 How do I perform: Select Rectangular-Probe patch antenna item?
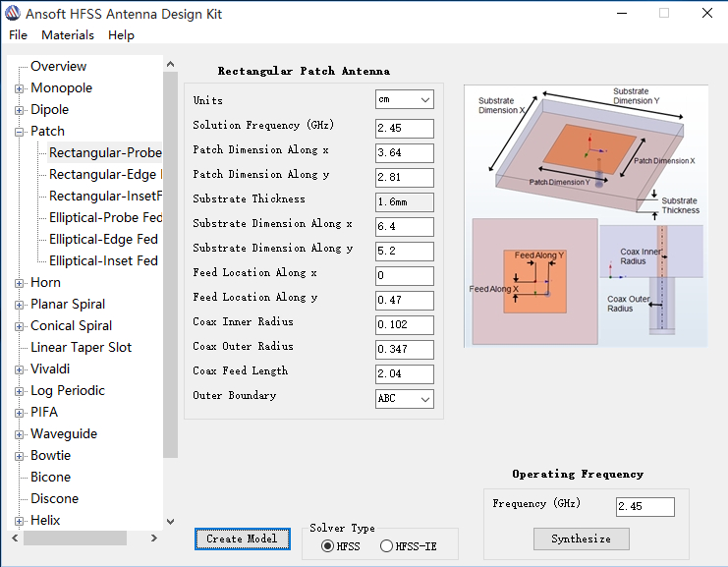click(x=105, y=152)
